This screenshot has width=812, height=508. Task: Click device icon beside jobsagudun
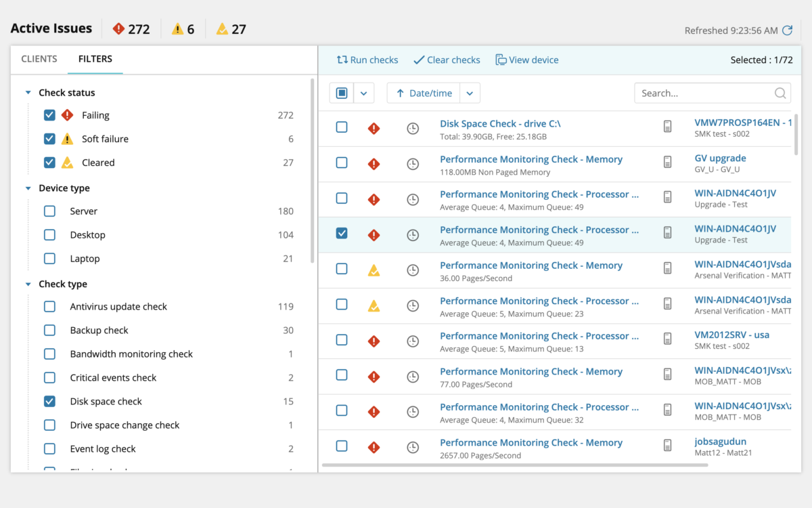point(668,445)
